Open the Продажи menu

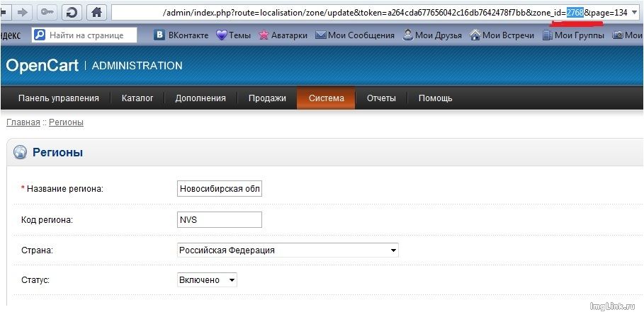[x=267, y=98]
